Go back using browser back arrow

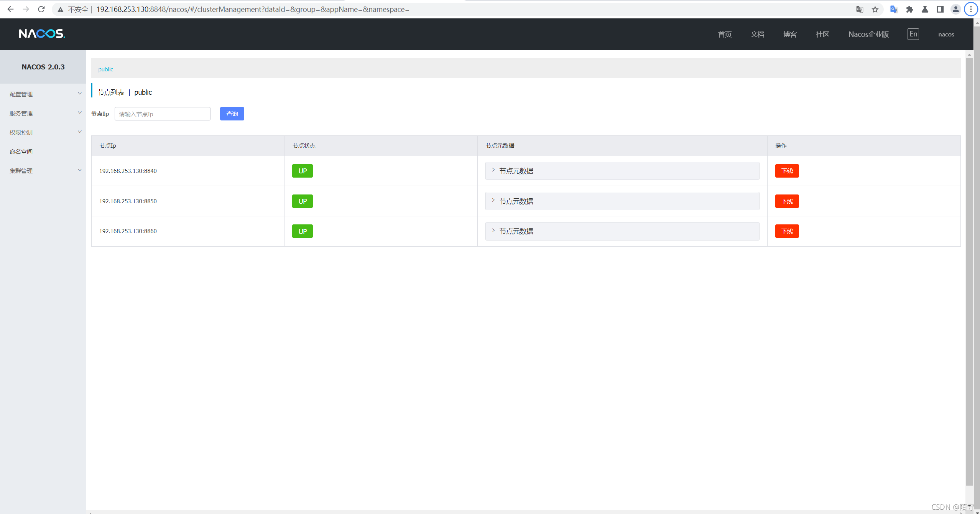[x=10, y=9]
